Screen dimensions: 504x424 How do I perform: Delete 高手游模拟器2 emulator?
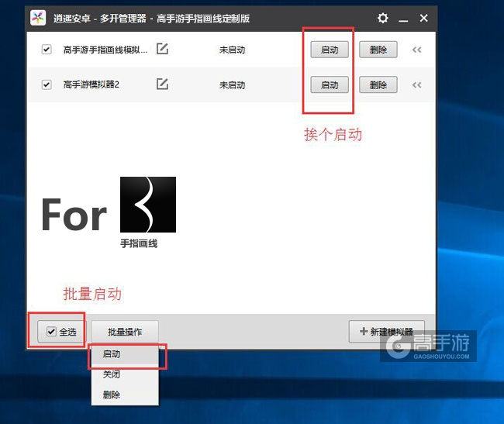pyautogui.click(x=378, y=84)
